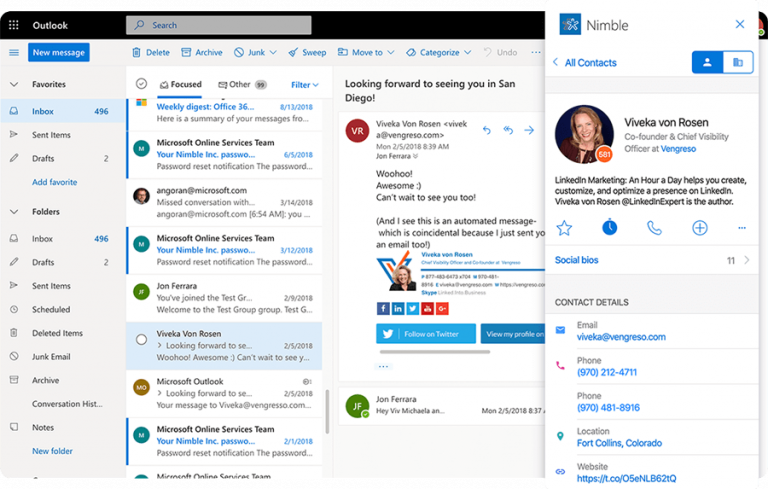Open the Outlook app launcher grid
Image resolution: width=768 pixels, height=489 pixels.
click(14, 25)
